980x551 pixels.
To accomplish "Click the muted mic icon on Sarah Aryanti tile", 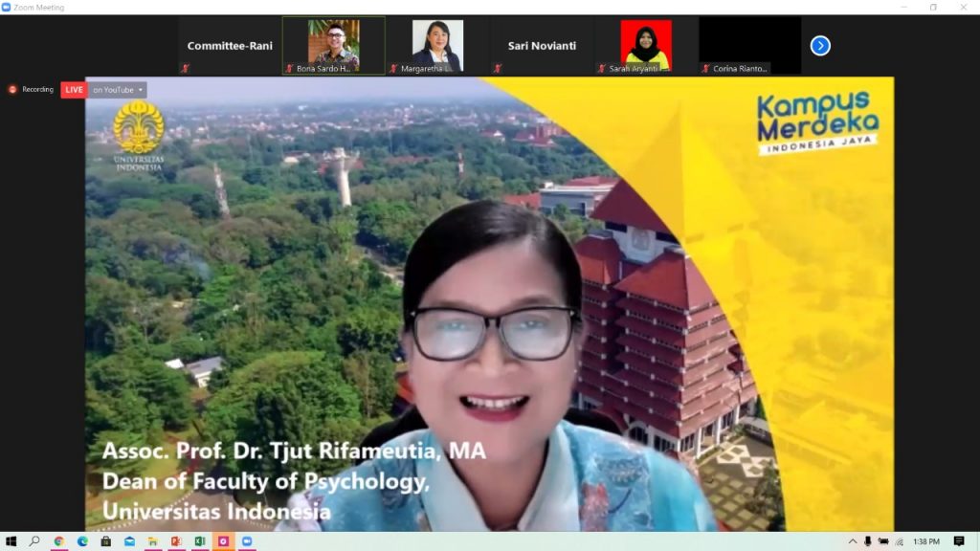I will click(601, 69).
